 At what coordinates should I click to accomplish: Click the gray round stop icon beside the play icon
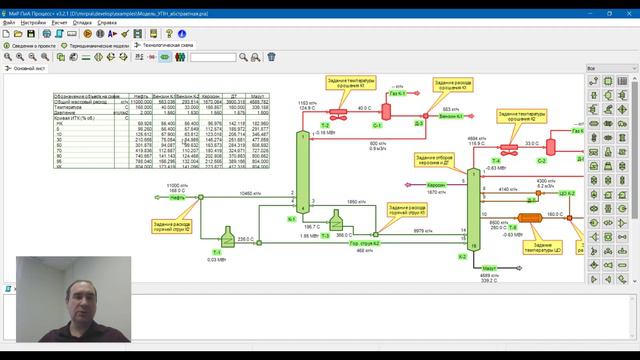click(x=100, y=34)
